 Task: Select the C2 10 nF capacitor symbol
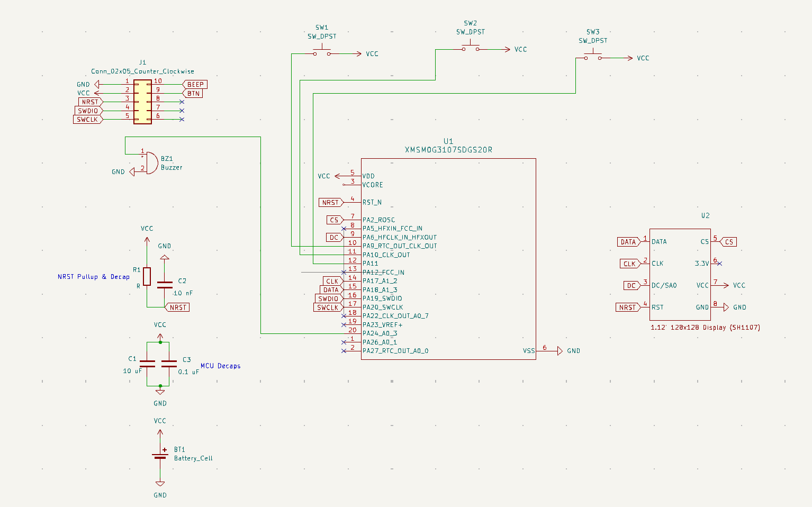click(165, 285)
